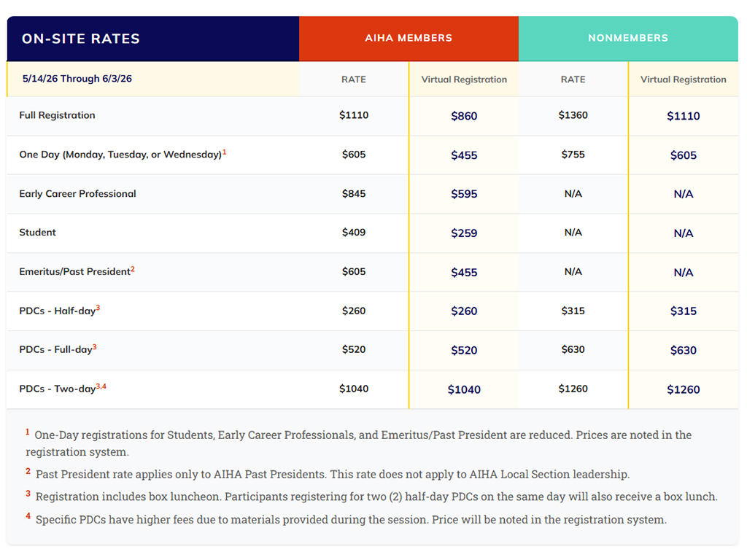The image size is (747, 560).
Task: Click the $755 nonmember One Day rate
Action: click(573, 155)
